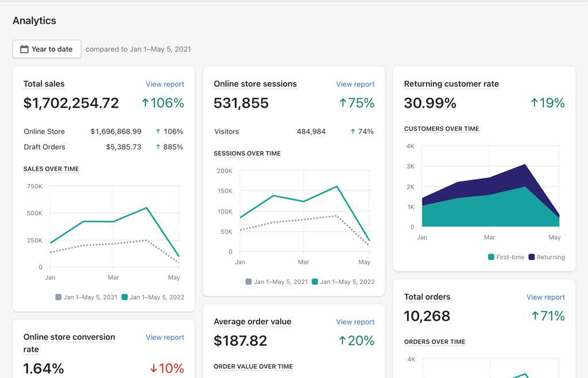Click the Returning customer rate heading
This screenshot has height=378, width=588.
click(x=451, y=84)
